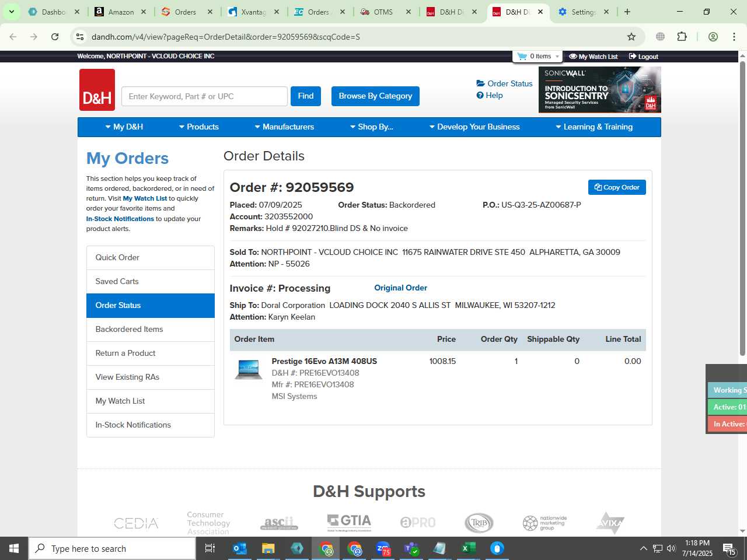View site information icon in address bar

point(80,37)
